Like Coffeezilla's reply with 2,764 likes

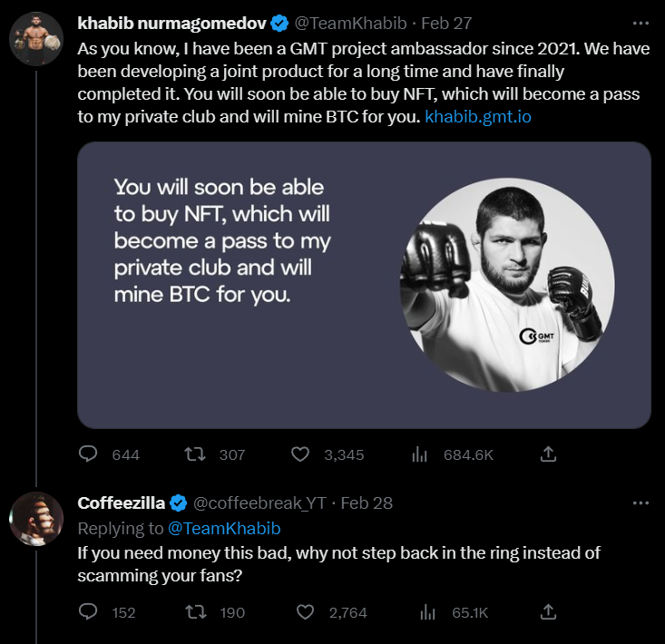pos(306,612)
